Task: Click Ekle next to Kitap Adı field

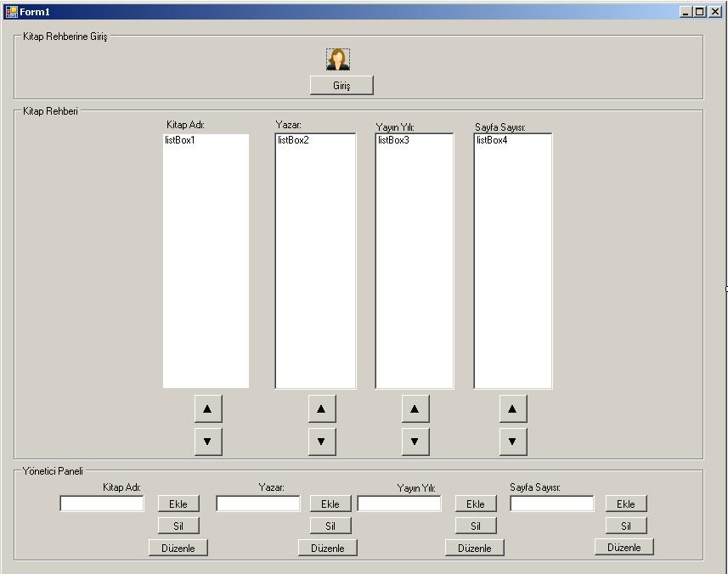Action: pos(178,504)
